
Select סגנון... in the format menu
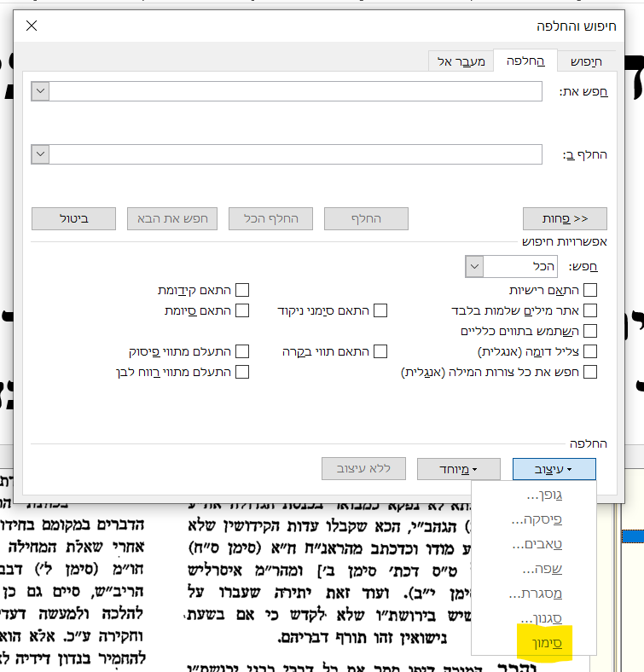(534, 618)
